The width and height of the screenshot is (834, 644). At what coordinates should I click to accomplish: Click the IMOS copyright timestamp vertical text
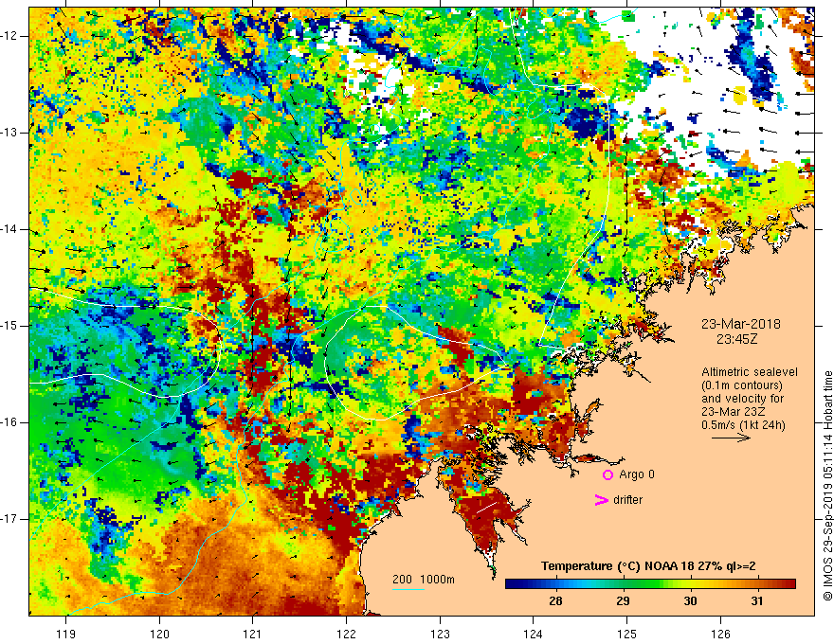[827, 487]
